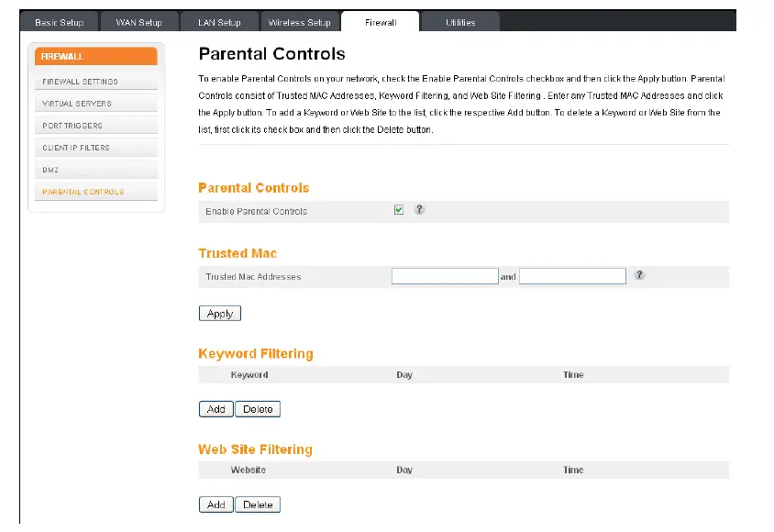Viewport: 774px width, 532px height.
Task: Click help icon beside Enable Parental Controls
Action: coord(419,210)
